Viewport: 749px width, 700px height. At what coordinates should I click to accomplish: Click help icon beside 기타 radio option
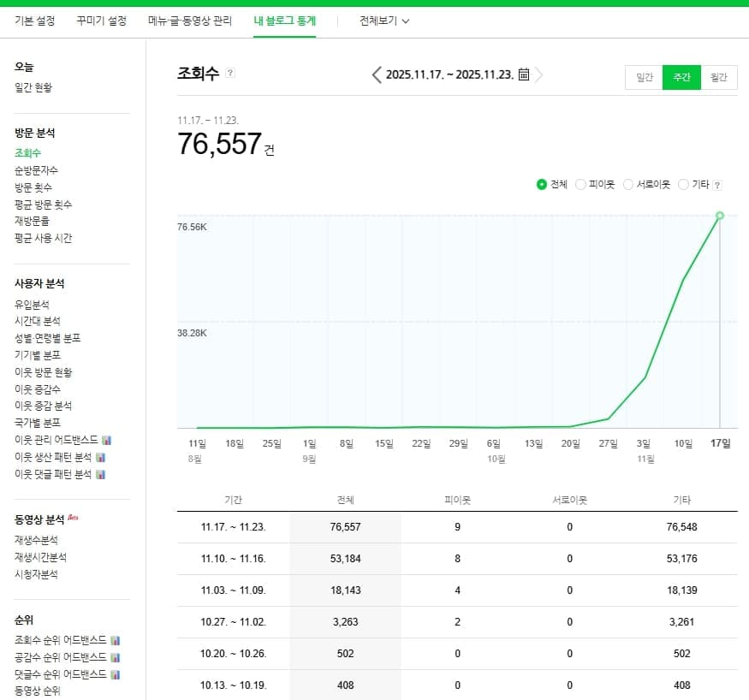717,185
